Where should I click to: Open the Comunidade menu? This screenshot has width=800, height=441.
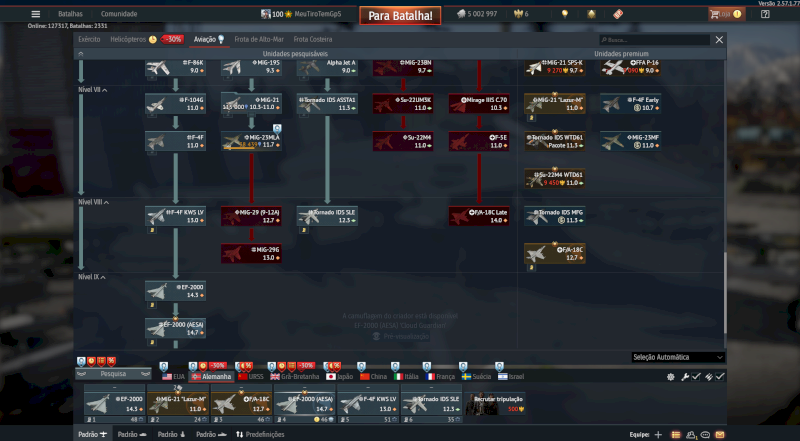coord(119,14)
